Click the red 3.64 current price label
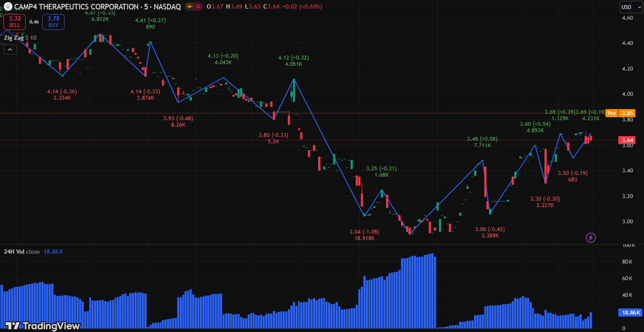 pos(627,141)
